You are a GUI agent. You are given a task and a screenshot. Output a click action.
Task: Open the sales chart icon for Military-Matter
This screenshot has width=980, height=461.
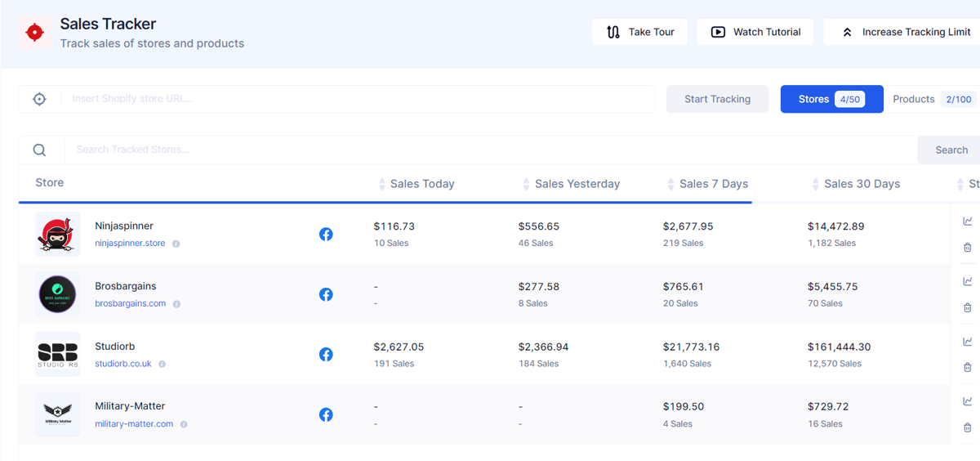(968, 401)
